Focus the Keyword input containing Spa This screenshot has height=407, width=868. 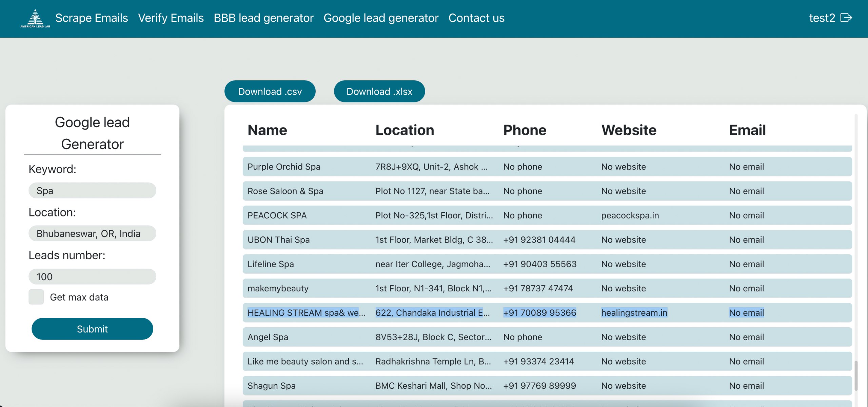point(92,191)
